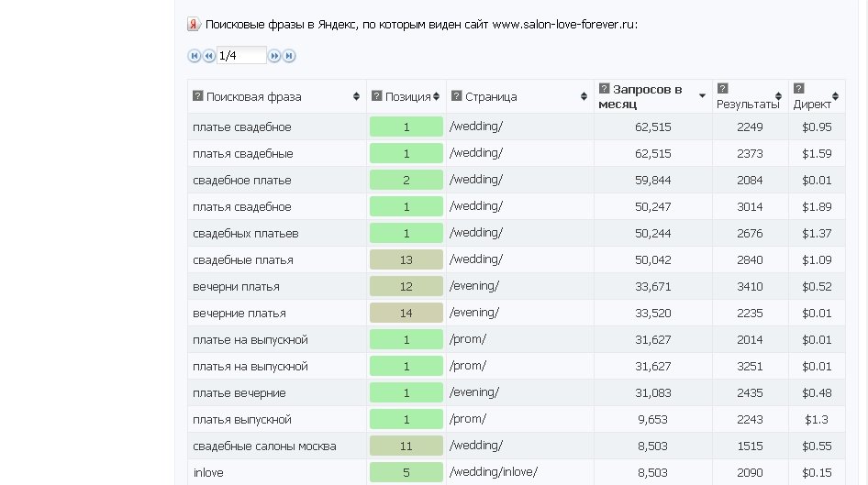868x485 pixels.
Task: Click help icon beside Запросов в месяц
Action: pyautogui.click(x=604, y=88)
